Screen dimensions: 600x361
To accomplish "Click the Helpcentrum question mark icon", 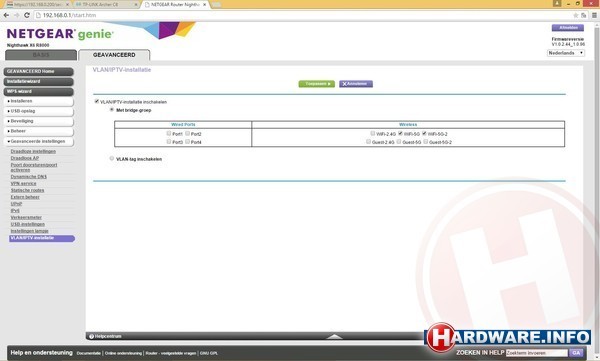I will (91, 336).
